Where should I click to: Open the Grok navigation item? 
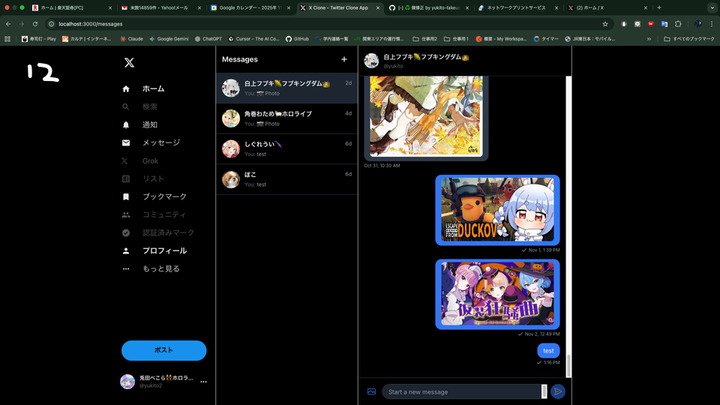pyautogui.click(x=140, y=161)
